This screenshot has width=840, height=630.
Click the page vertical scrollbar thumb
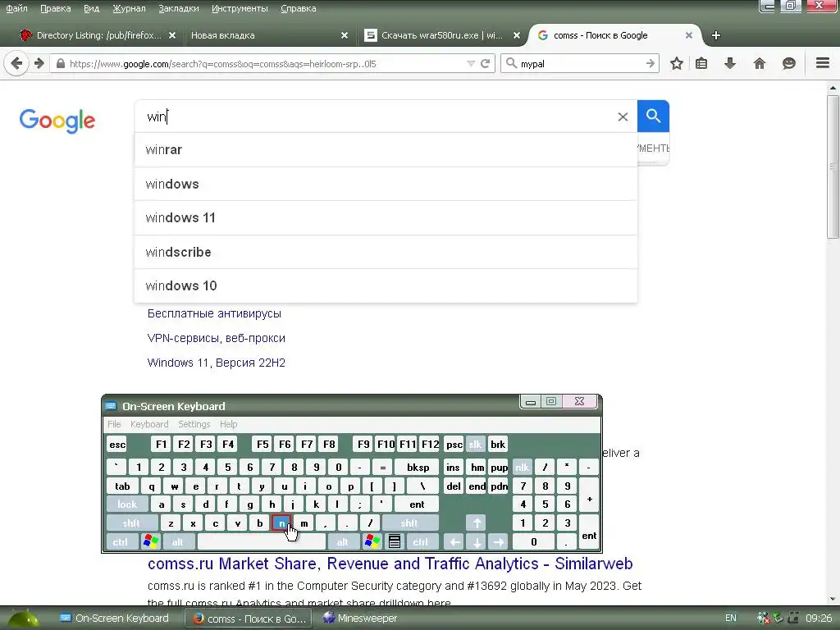[833, 167]
